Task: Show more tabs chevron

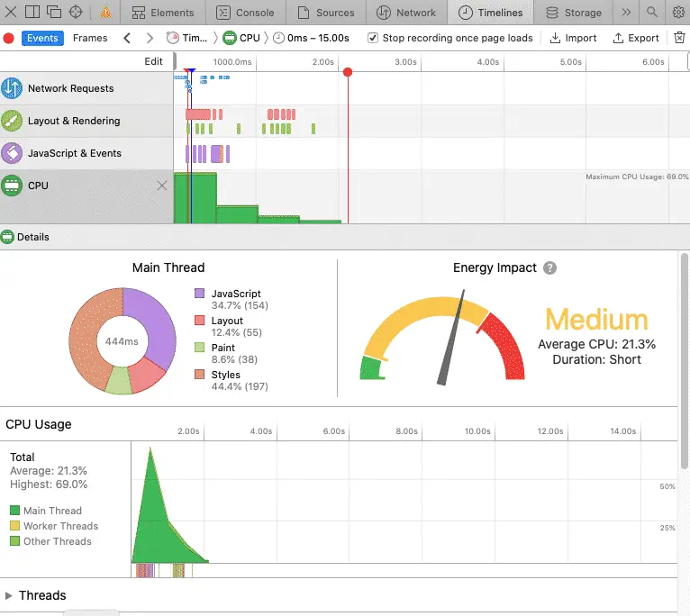Action: click(x=626, y=12)
